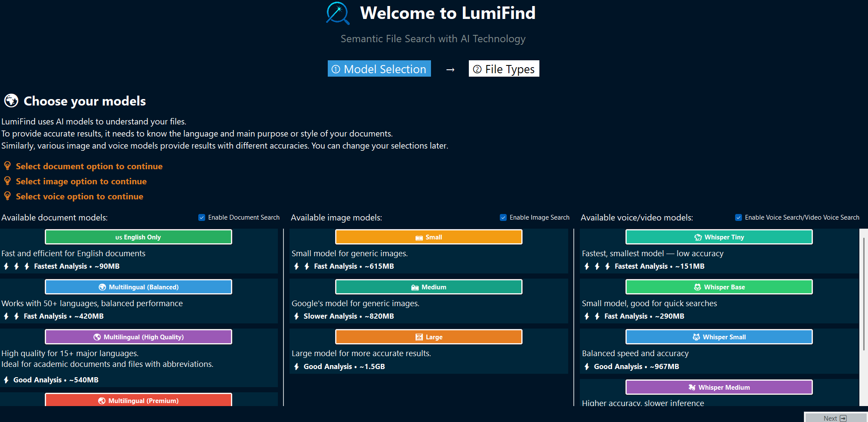The width and height of the screenshot is (868, 422).
Task: Click the globe icon beside Choose your models
Action: (11, 101)
